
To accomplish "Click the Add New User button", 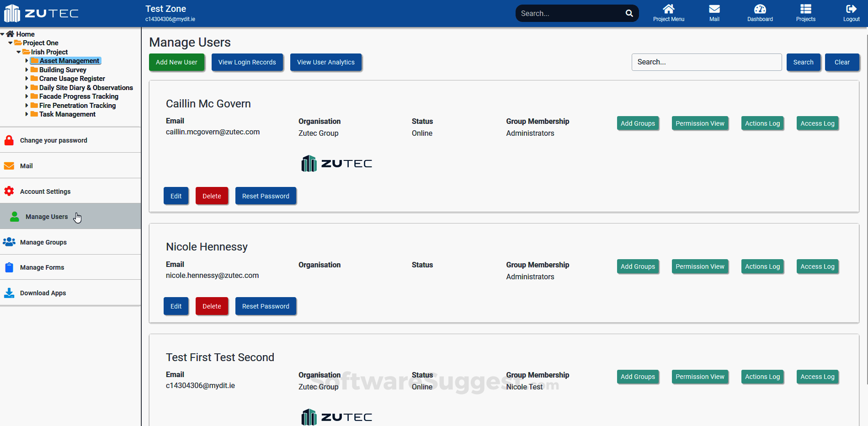I will pyautogui.click(x=177, y=62).
